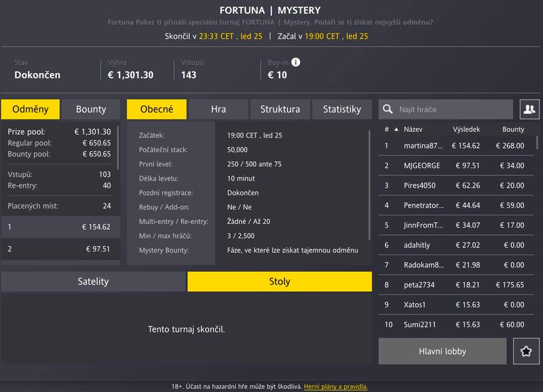The width and height of the screenshot is (543, 392).
Task: Select player peta2734 row
Action: (x=456, y=285)
